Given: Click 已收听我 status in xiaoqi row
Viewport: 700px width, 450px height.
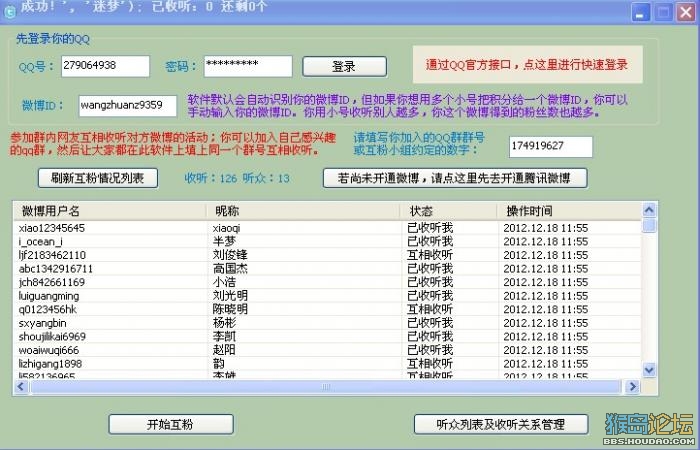Looking at the screenshot, I should point(430,228).
